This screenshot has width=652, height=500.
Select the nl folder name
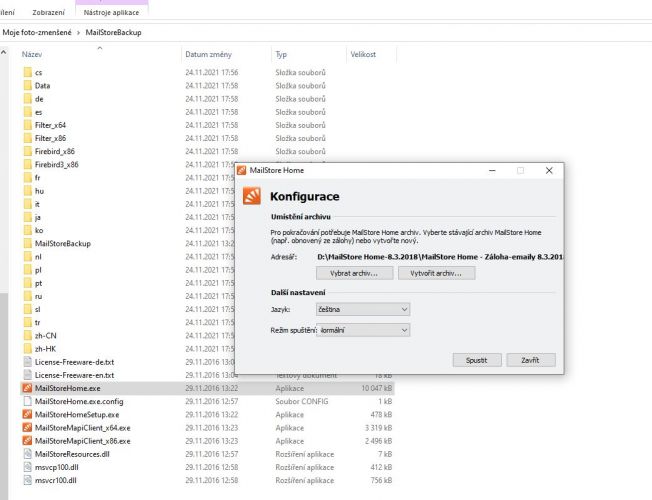(38, 257)
